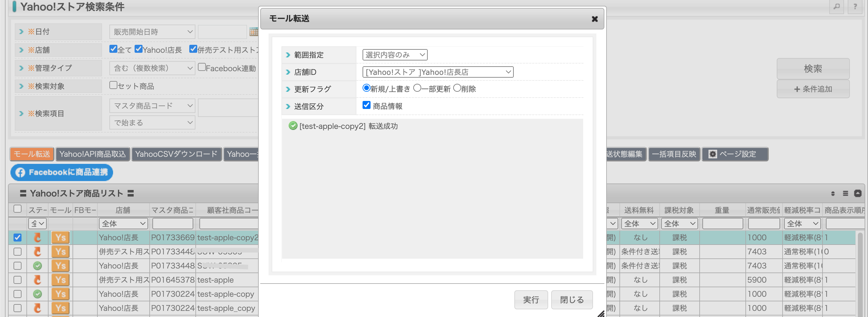Viewport: 868px width, 317px height.
Task: Click green status icon in test-apple-copy row
Action: click(37, 294)
